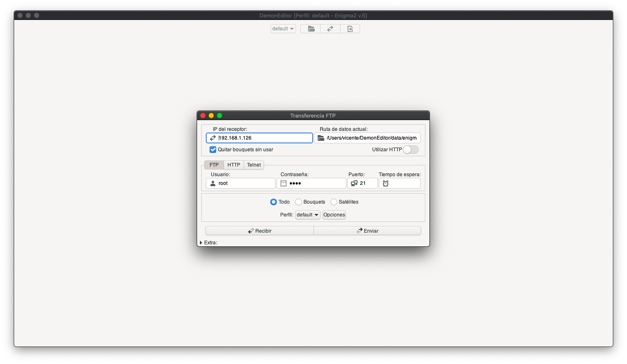This screenshot has height=364, width=627.
Task: Click the open folder icon in toolbar
Action: (311, 29)
